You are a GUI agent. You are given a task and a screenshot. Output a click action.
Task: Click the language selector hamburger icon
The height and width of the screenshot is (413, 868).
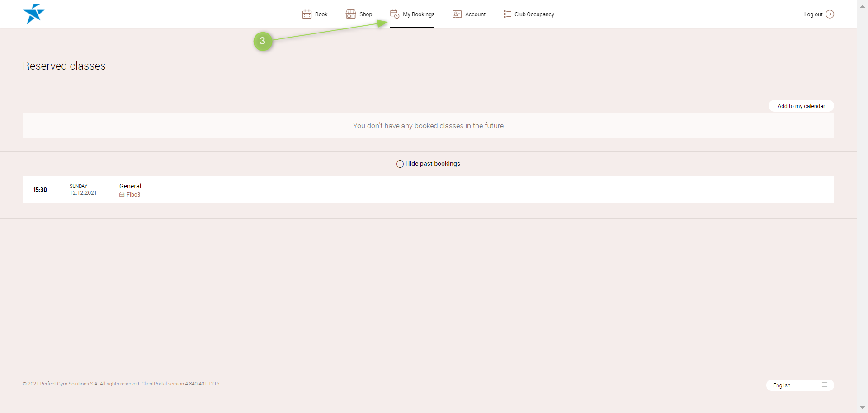(825, 385)
